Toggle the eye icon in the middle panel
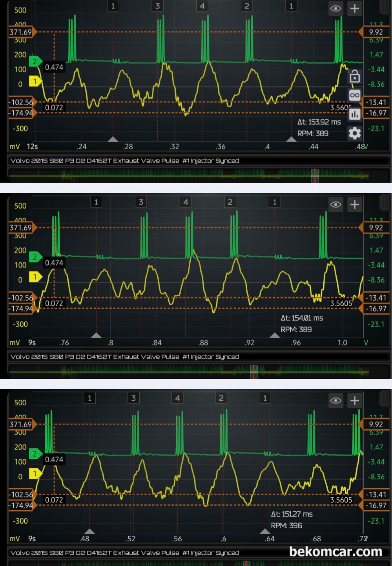The image size is (392, 566). (335, 204)
